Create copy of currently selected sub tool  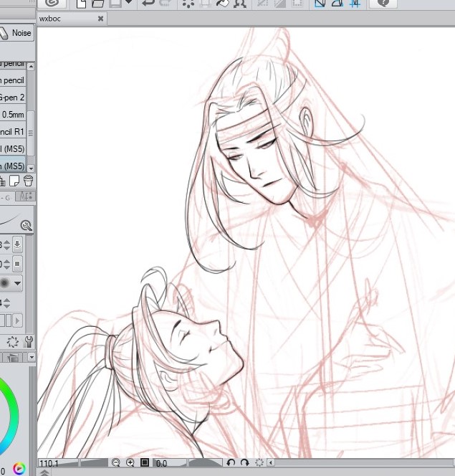click(14, 181)
